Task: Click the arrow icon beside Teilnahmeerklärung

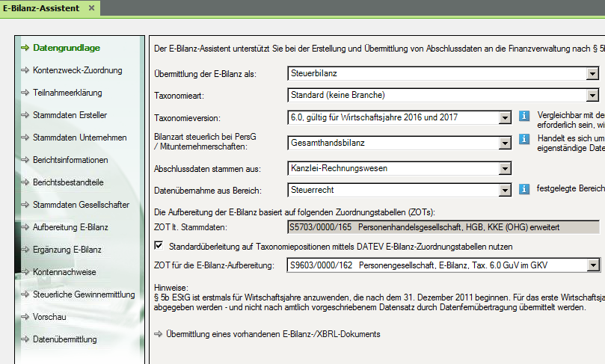Action: (x=25, y=93)
